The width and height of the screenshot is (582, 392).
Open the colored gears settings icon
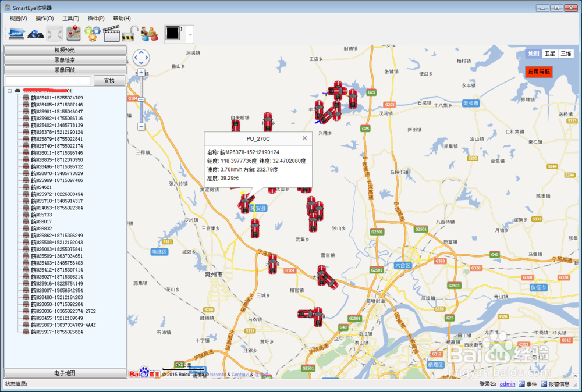(92, 34)
